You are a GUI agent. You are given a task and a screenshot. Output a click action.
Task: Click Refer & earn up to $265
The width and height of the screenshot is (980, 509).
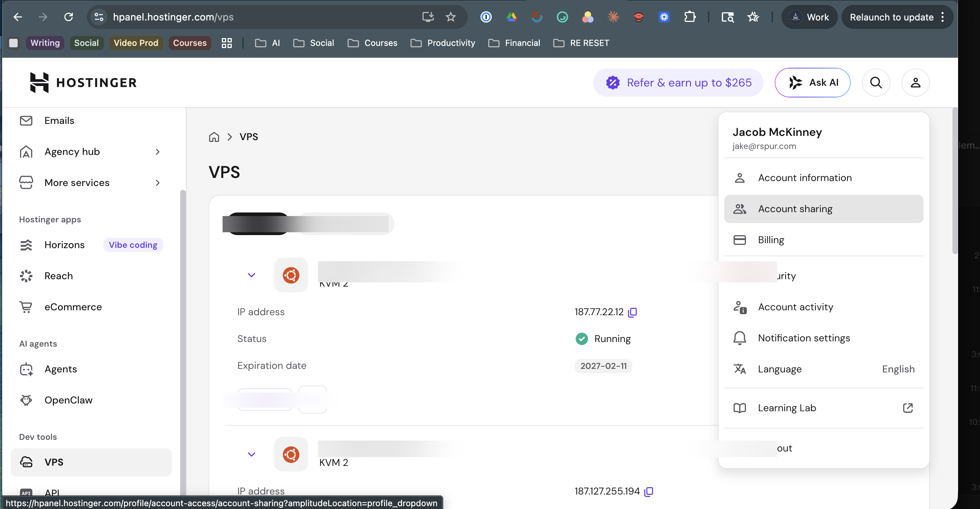tap(678, 83)
